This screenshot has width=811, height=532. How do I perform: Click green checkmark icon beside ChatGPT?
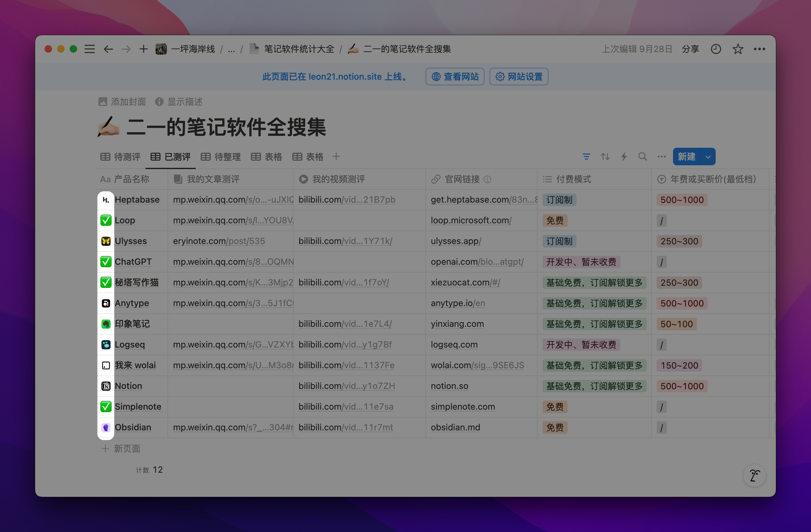106,262
